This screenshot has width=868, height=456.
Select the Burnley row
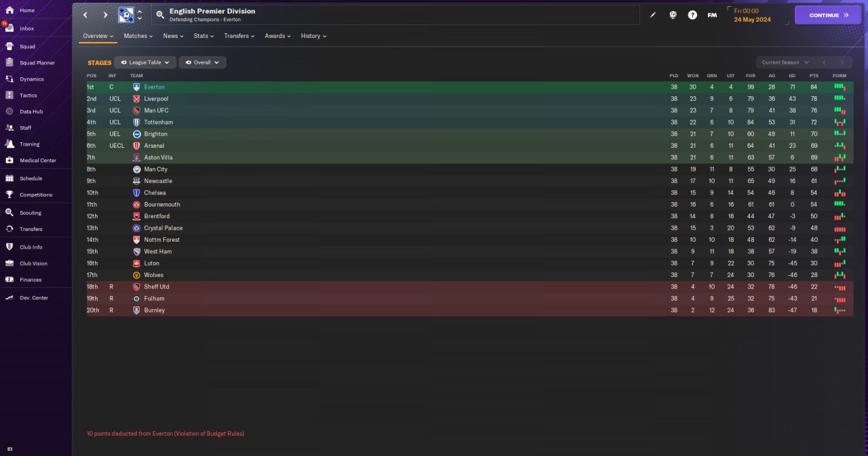click(469, 310)
